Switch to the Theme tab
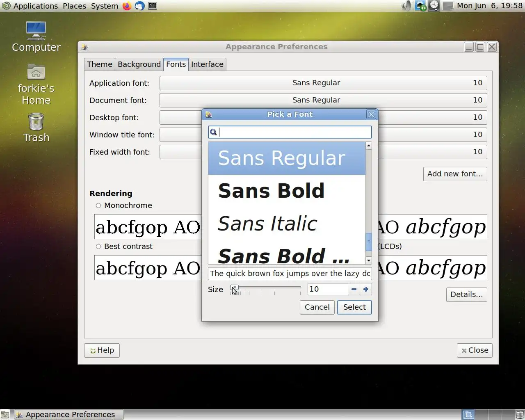Viewport: 525px width, 420px height. 100,64
